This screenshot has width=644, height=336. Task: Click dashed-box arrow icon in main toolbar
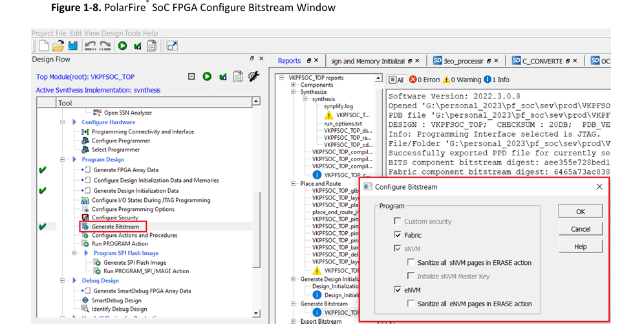(172, 46)
